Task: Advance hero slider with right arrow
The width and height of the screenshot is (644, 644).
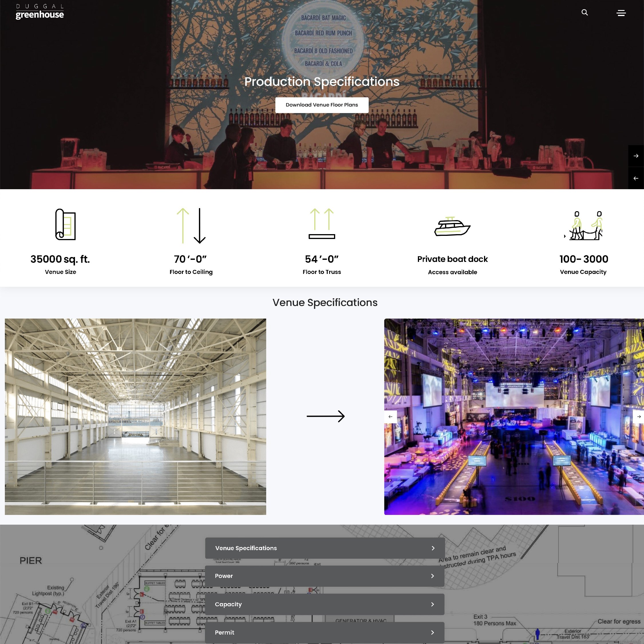Action: (x=636, y=156)
